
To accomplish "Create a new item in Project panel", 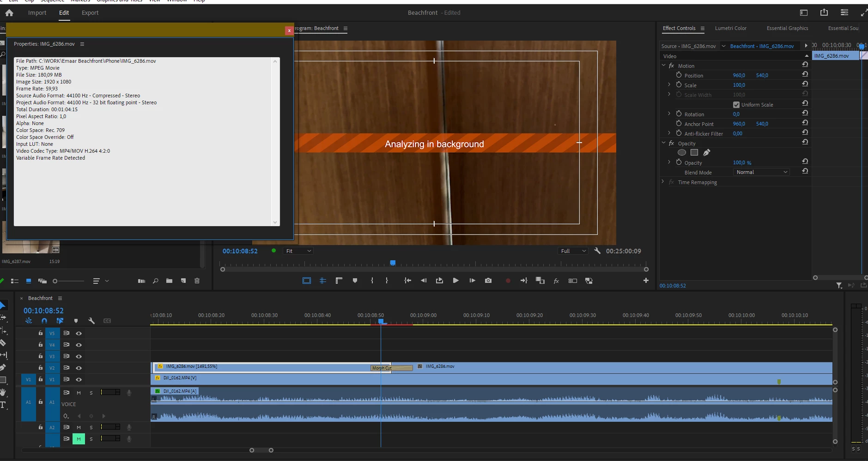I will tap(183, 281).
